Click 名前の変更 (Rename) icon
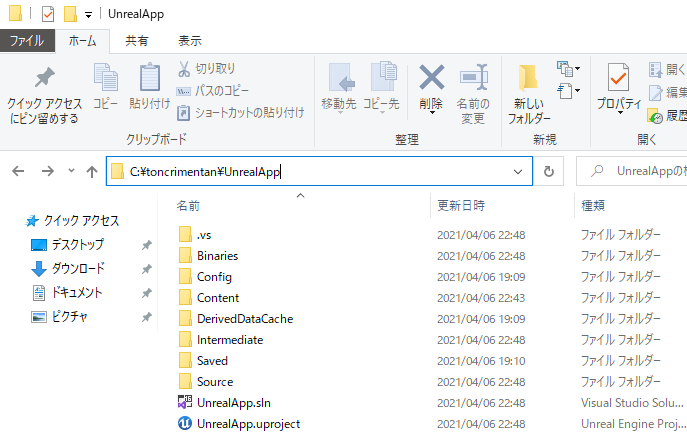The image size is (687, 433). point(474,77)
